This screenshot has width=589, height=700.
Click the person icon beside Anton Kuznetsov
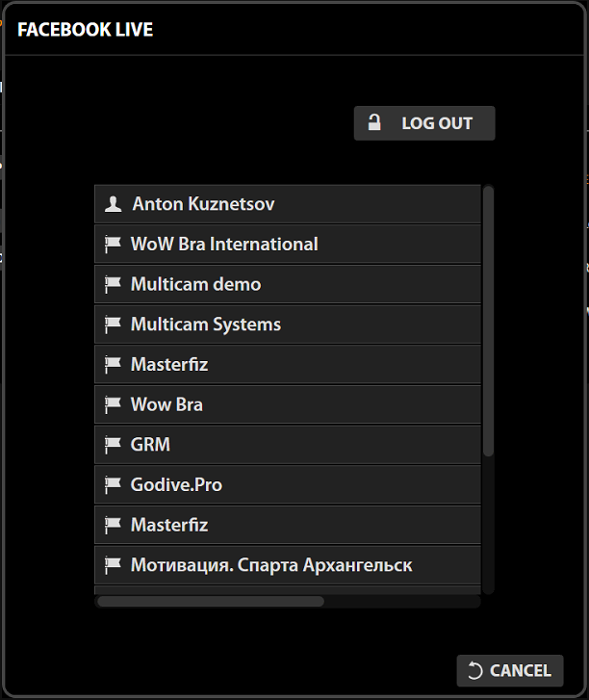pyautogui.click(x=113, y=204)
